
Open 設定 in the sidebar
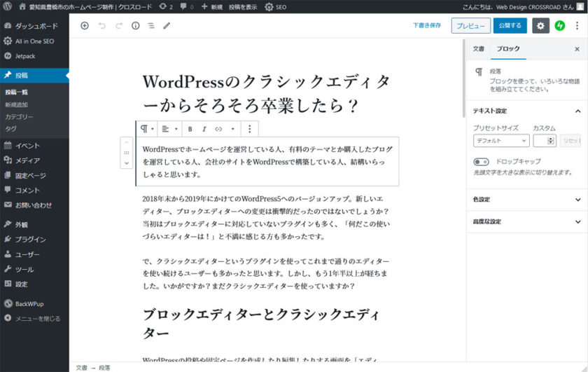click(34, 284)
